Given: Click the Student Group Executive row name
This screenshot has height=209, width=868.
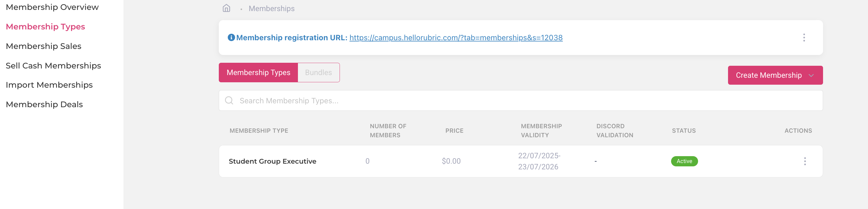Looking at the screenshot, I should (272, 161).
